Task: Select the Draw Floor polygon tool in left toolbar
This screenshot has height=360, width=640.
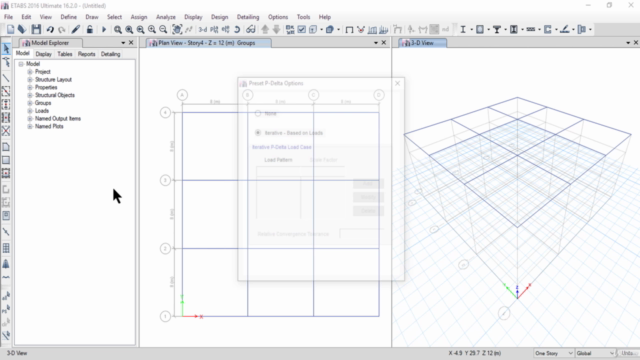Action: click(6, 147)
